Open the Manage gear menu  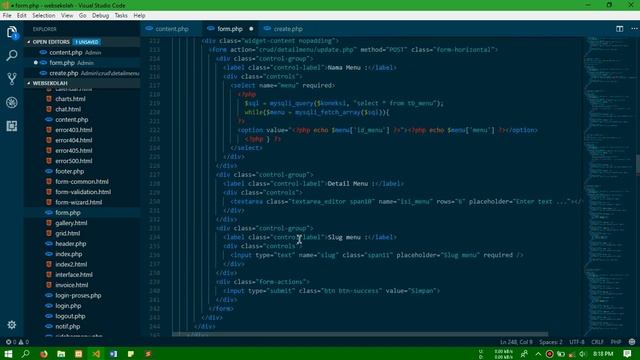12,325
